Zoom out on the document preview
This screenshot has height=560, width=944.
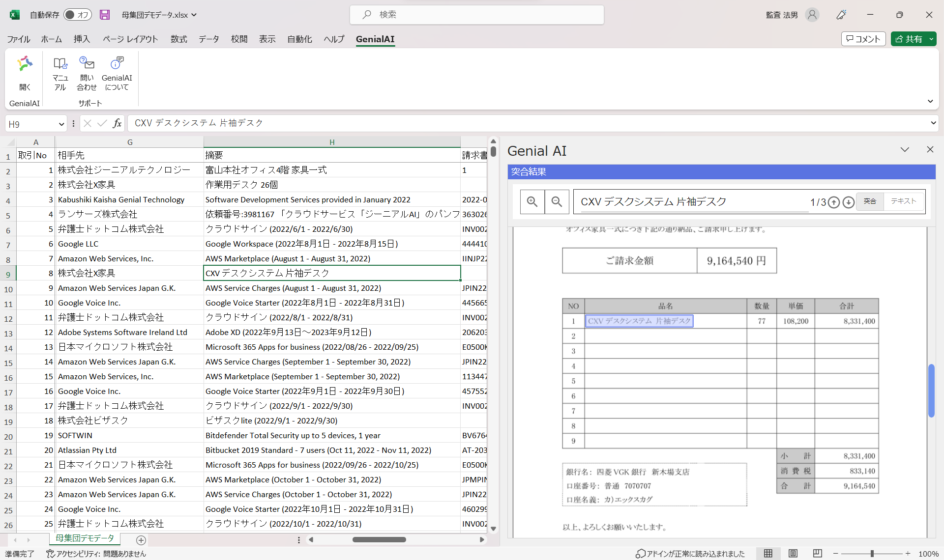pos(557,201)
